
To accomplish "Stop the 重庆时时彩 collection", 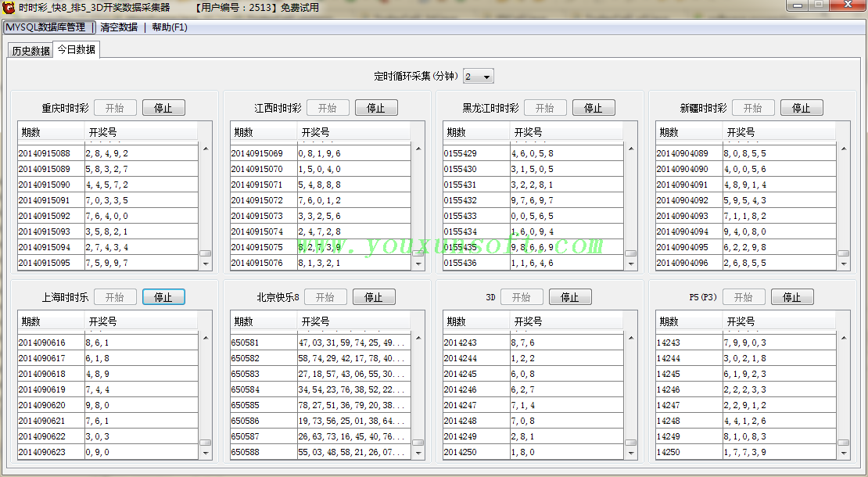I will [x=163, y=108].
